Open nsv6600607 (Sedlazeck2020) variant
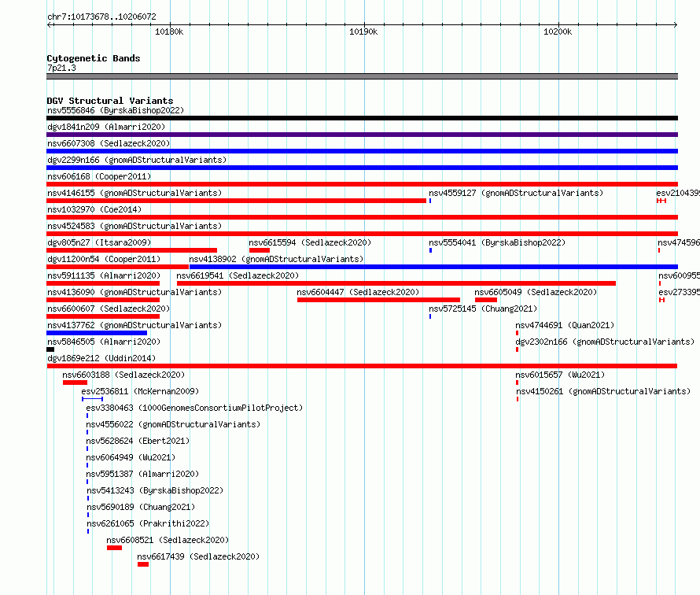700x595 pixels. coord(109,309)
